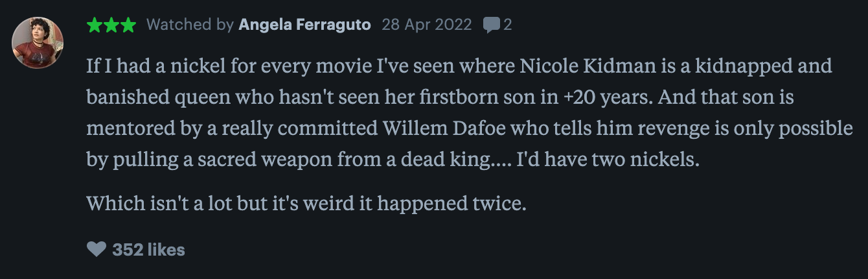
Task: Open the comments speech bubble icon
Action: click(492, 25)
